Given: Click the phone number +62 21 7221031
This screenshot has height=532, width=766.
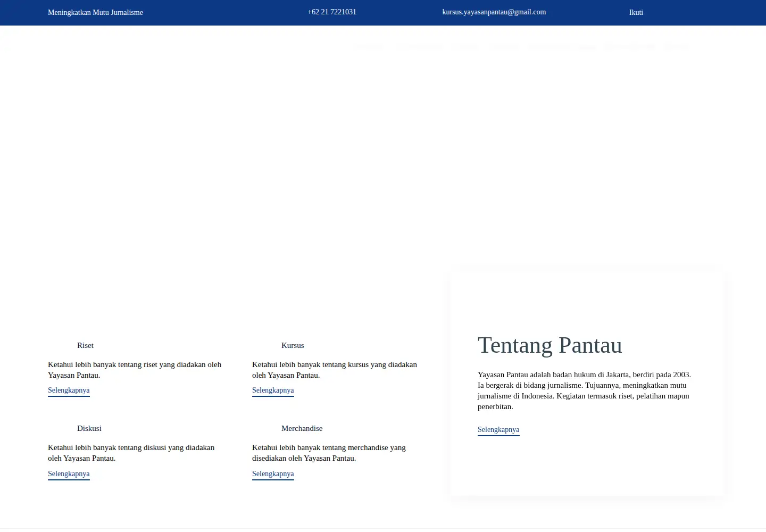Looking at the screenshot, I should click(x=332, y=12).
